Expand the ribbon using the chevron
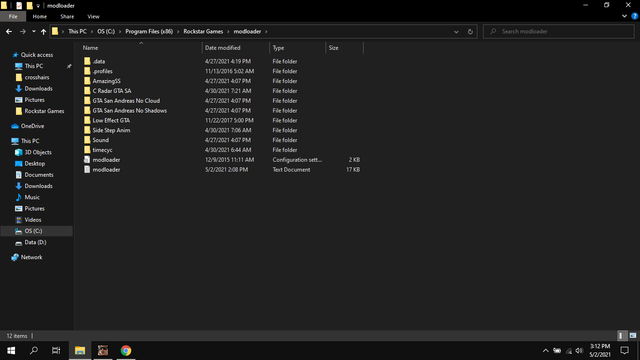The height and width of the screenshot is (360, 640). [624, 16]
